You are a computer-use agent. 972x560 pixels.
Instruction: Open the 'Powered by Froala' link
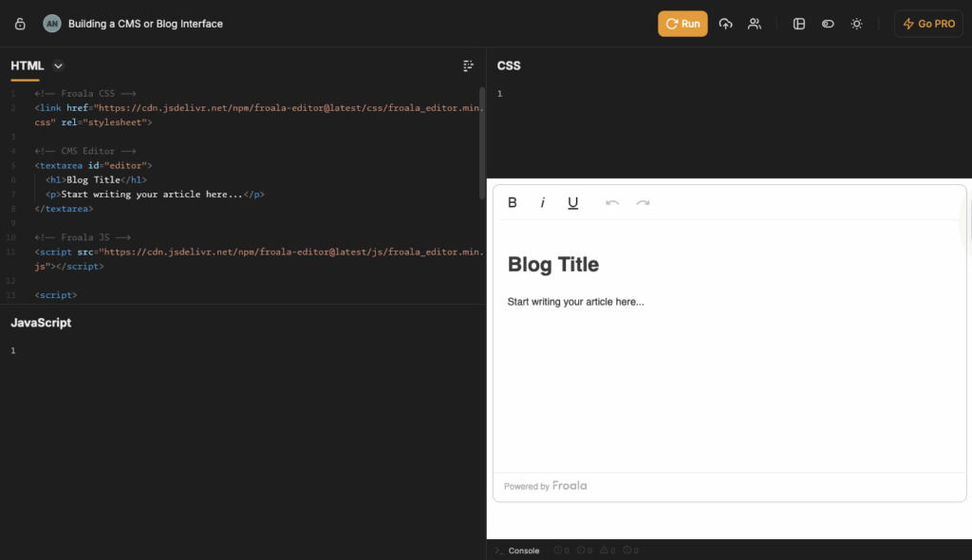tap(546, 486)
